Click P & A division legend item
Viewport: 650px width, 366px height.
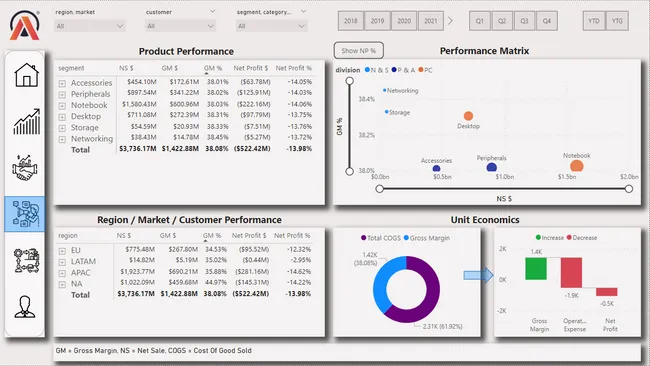[403, 70]
